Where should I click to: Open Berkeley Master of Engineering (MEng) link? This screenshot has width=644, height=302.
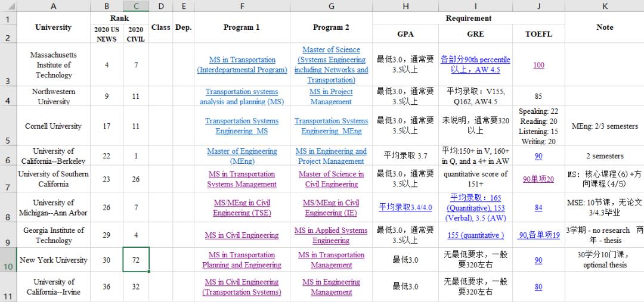pyautogui.click(x=242, y=156)
